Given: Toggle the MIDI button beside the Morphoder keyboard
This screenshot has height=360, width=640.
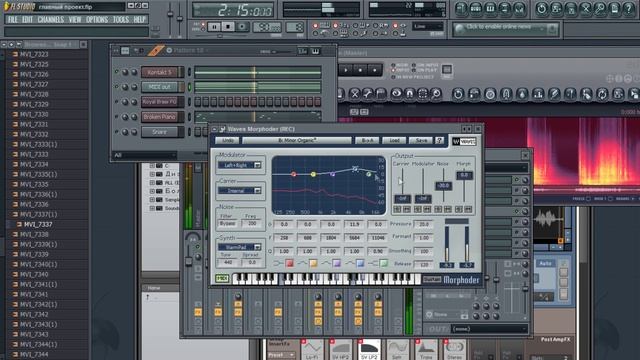Looking at the screenshot, I should coord(222,278).
